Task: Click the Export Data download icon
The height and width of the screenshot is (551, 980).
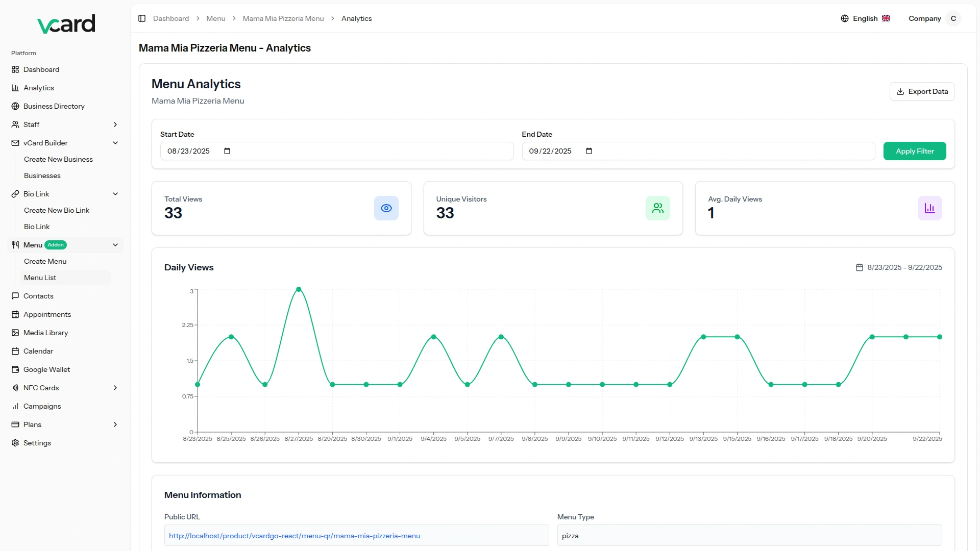Action: [900, 91]
